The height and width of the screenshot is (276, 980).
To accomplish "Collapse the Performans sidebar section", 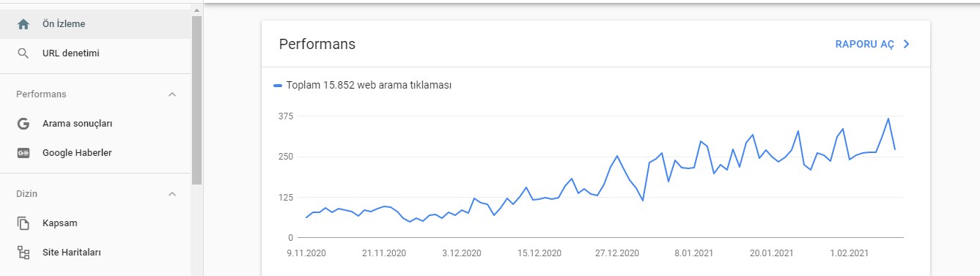I will 172,94.
